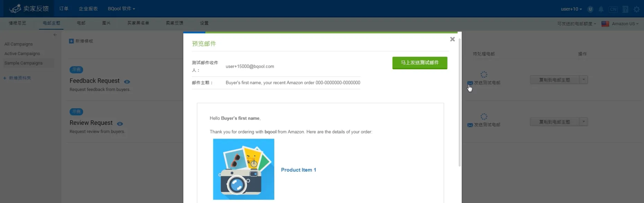This screenshot has height=203, width=644.
Task: Open help with the question mark icon
Action: click(625, 9)
